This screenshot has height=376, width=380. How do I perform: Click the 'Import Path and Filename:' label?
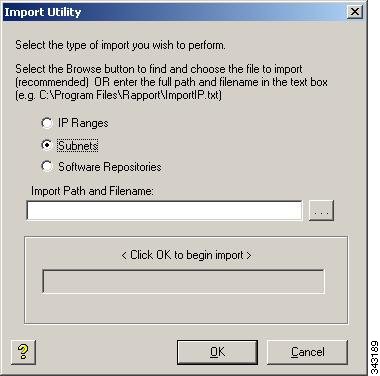pyautogui.click(x=92, y=191)
